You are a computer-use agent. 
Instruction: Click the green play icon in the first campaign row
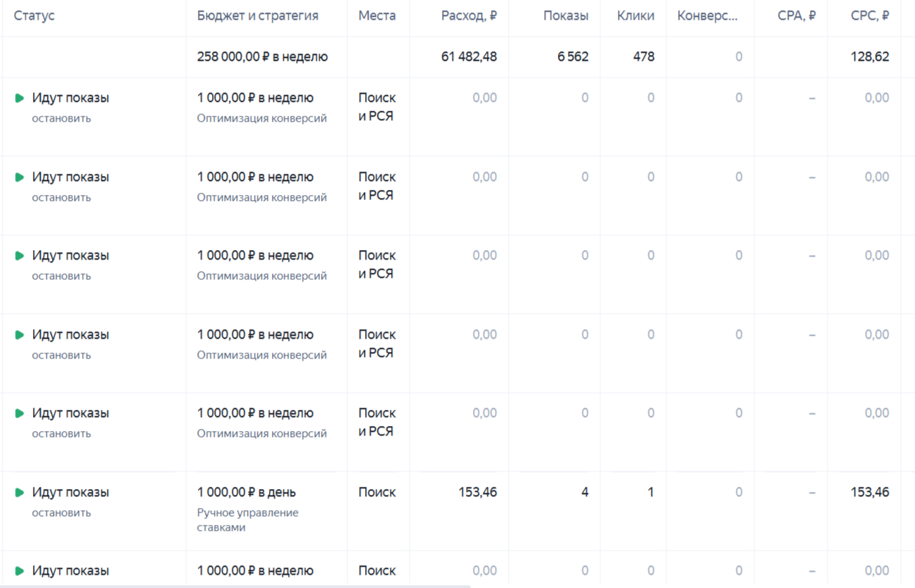tap(20, 98)
